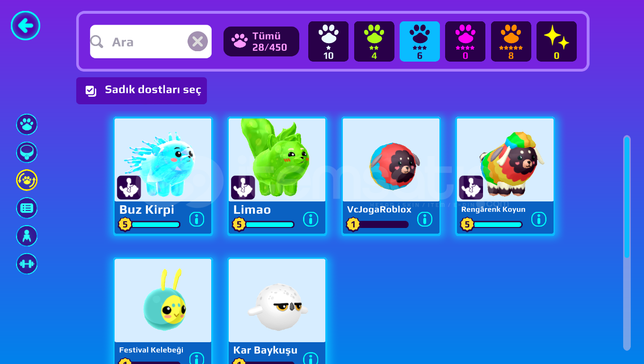Clear the Ara search field
This screenshot has width=644, height=364.
[x=197, y=42]
